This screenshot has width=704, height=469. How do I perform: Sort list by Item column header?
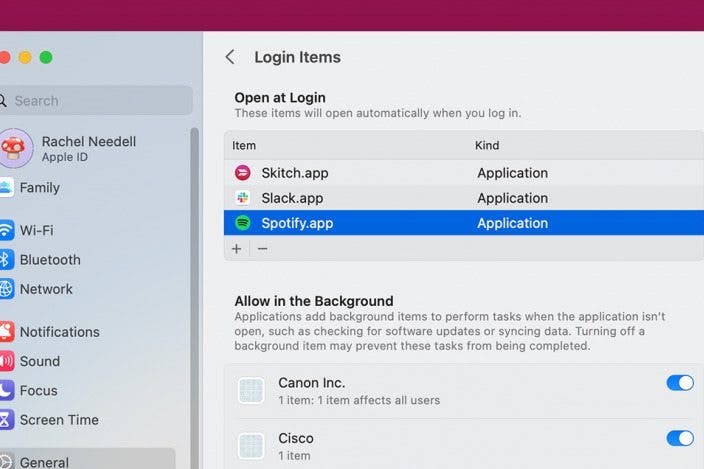pos(244,145)
